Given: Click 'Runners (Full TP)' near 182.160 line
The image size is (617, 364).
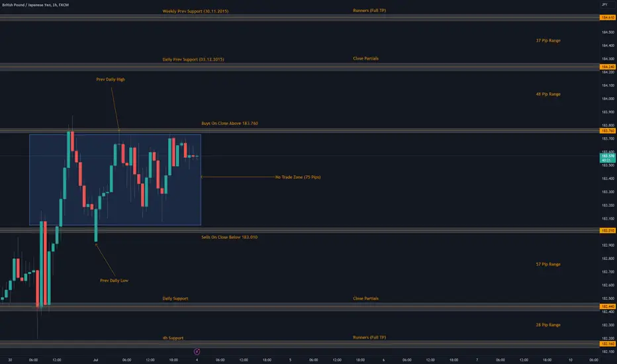Looking at the screenshot, I should (x=369, y=338).
